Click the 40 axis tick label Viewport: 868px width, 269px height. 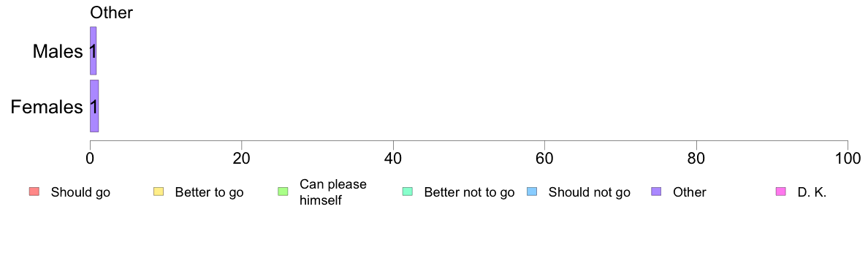393,158
